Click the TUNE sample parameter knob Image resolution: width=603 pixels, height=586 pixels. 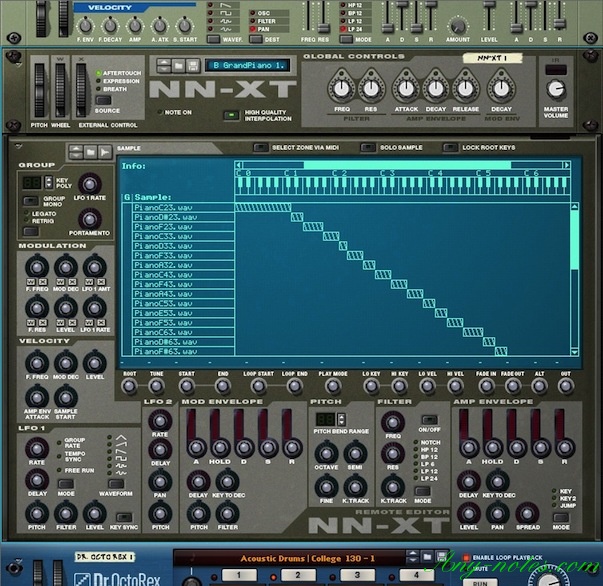point(156,386)
